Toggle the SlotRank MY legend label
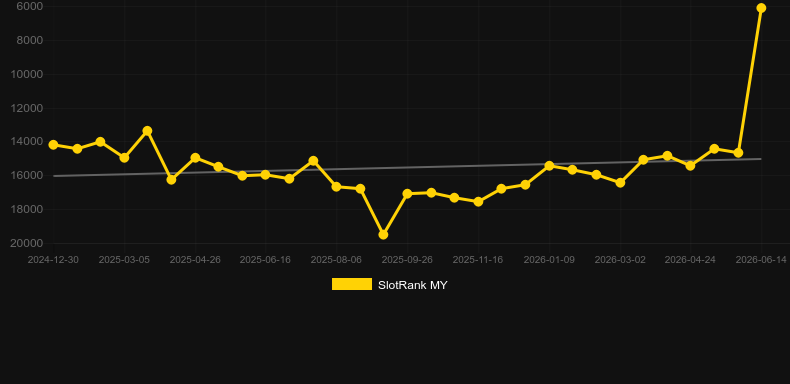This screenshot has height=384, width=790. pos(413,285)
